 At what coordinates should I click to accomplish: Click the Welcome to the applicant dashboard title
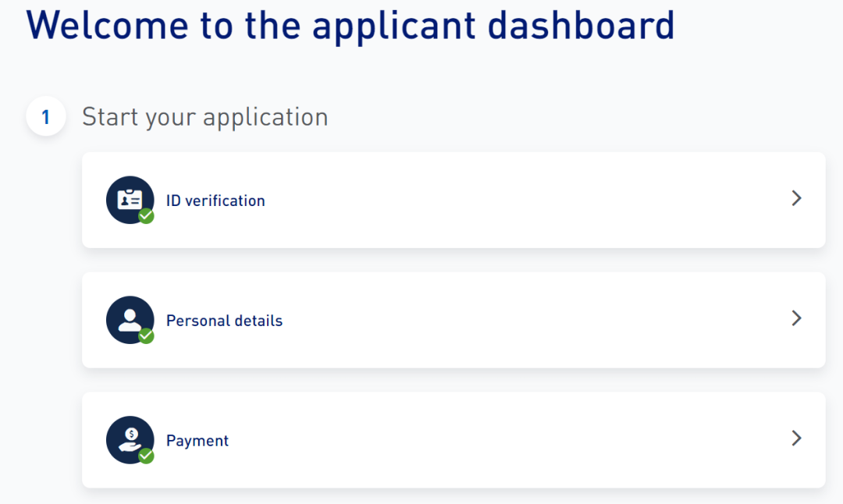click(350, 25)
